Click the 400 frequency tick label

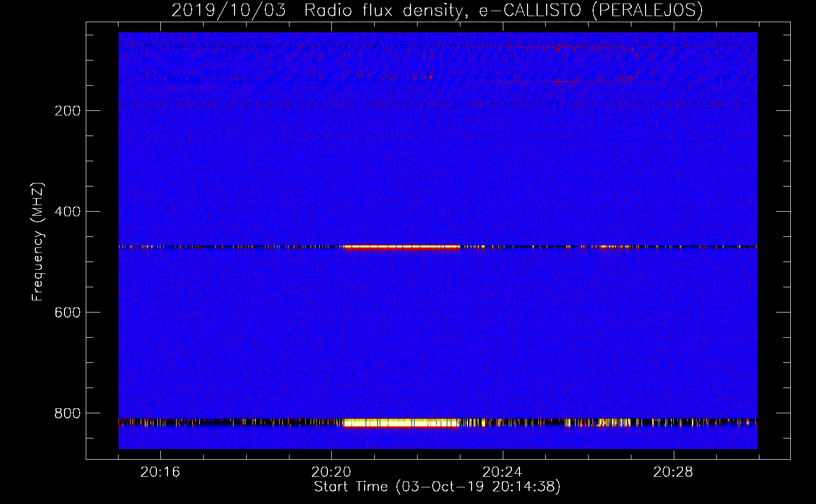click(68, 212)
